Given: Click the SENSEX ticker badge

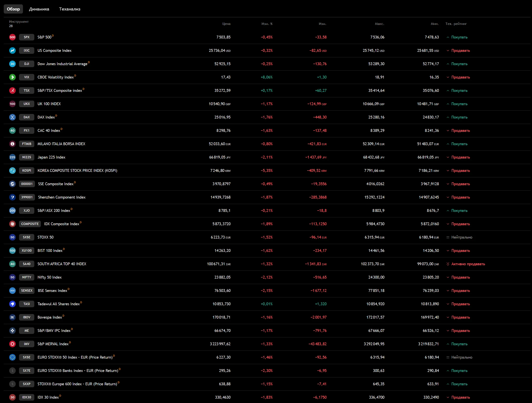Looking at the screenshot, I should point(27,291).
